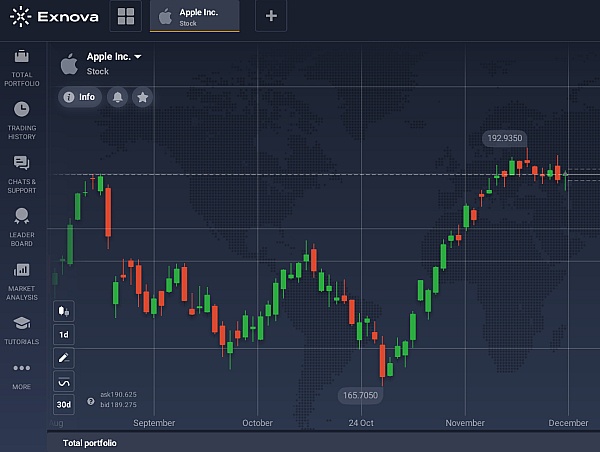Click the October axis label
This screenshot has height=452, width=600.
point(258,423)
